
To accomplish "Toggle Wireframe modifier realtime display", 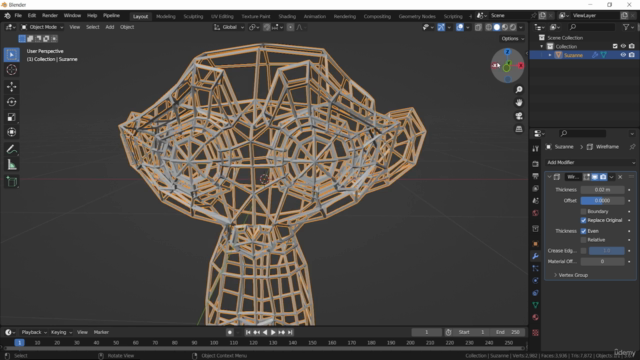I will pos(595,177).
